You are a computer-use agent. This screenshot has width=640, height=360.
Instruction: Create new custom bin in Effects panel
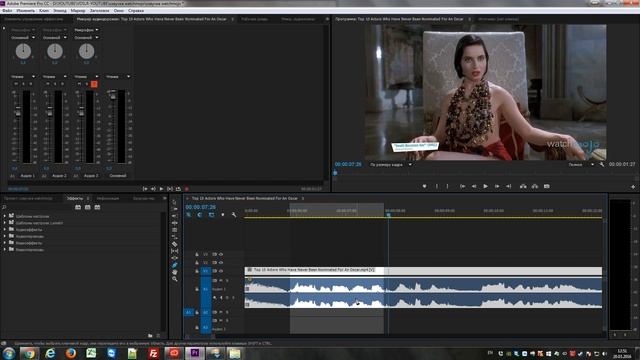click(150, 336)
